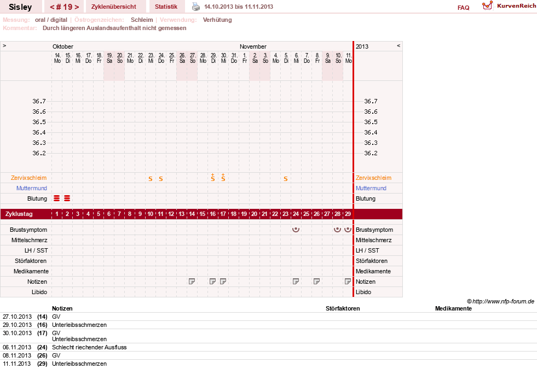Click the bleeding symbol on cycle day 1
The image size is (537, 392).
(x=57, y=198)
